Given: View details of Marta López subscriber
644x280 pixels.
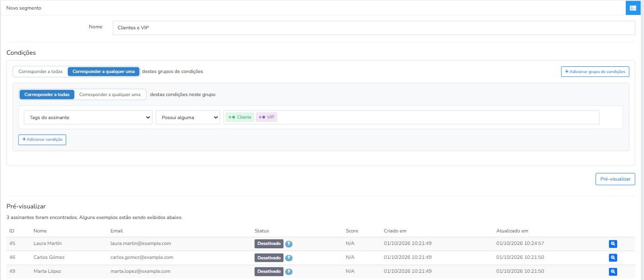Looking at the screenshot, I should 613,272.
